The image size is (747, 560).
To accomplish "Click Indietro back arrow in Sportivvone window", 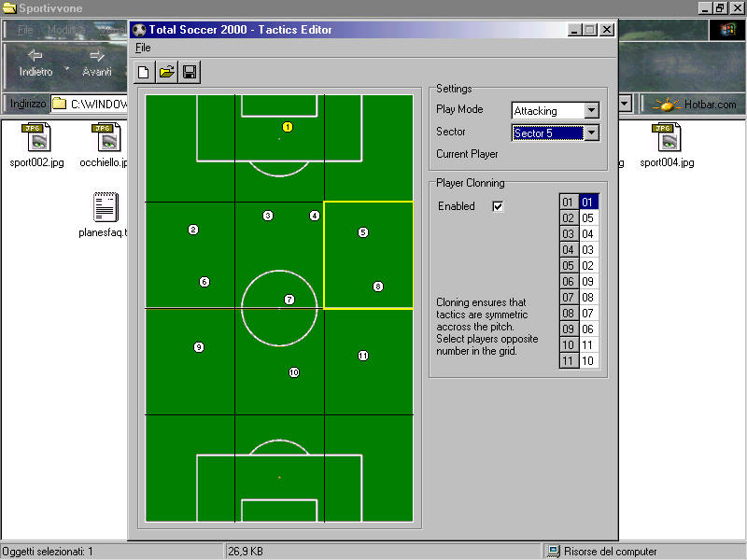I will click(x=35, y=56).
